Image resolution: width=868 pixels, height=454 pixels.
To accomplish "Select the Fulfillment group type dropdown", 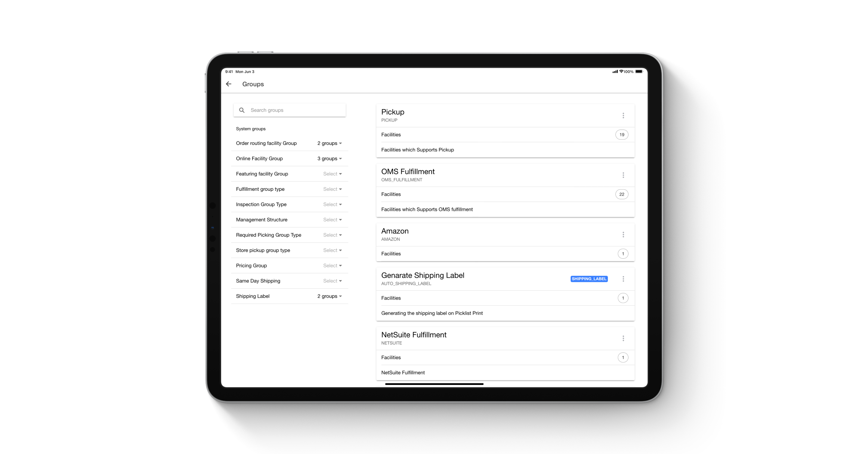I will pos(331,189).
